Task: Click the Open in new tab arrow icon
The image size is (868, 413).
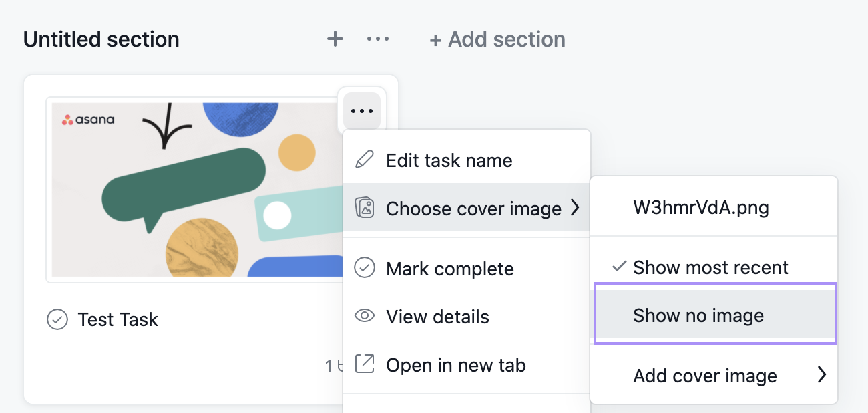Action: (x=365, y=365)
